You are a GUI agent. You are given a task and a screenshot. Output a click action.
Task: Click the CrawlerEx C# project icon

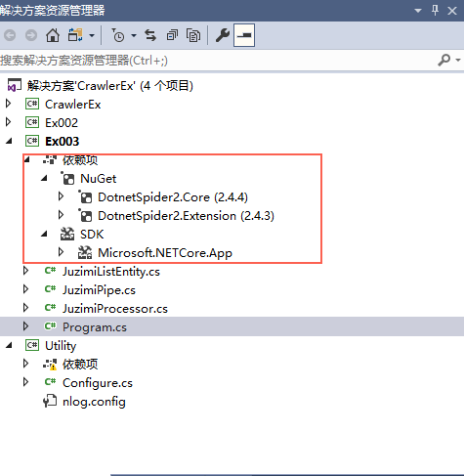(x=32, y=105)
